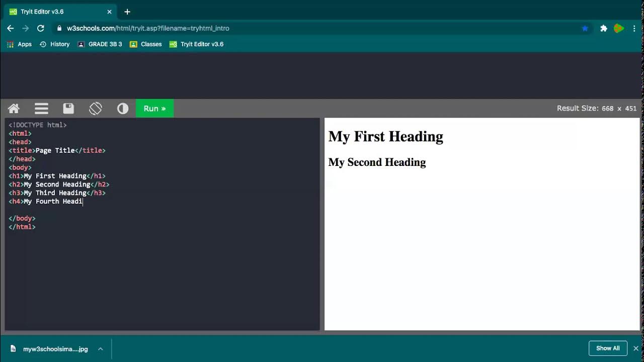The width and height of the screenshot is (644, 362).
Task: Open the GRADE 3B 3 bookmark
Action: (100, 44)
